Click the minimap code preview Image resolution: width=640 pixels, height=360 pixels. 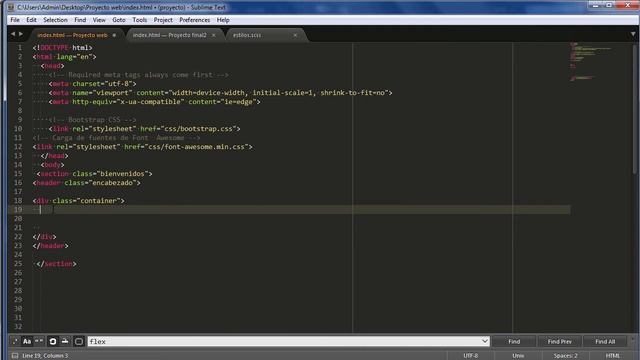(591, 61)
